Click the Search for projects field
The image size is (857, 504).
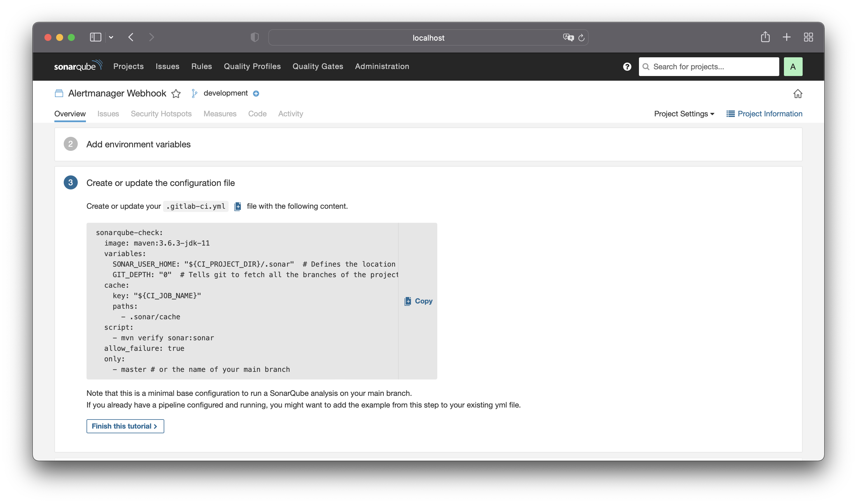tap(709, 67)
